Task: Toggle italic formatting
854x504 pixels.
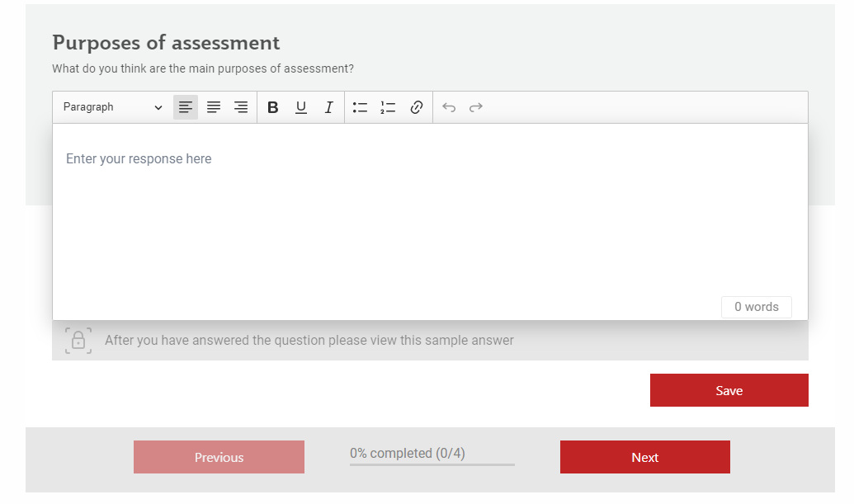Action: click(328, 107)
